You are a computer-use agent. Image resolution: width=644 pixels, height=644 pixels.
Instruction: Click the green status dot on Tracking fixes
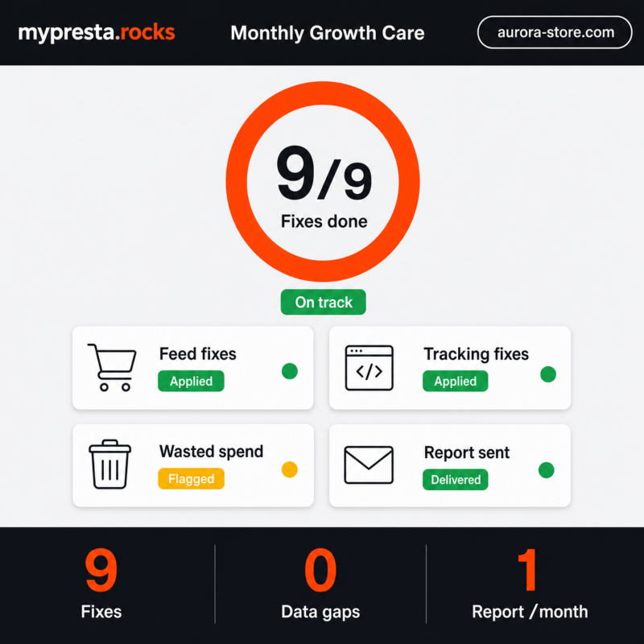548,374
